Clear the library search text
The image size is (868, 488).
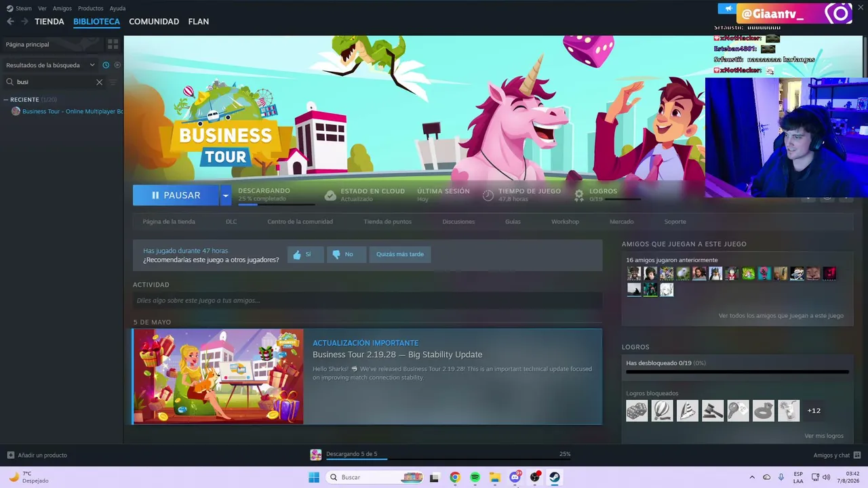(x=99, y=82)
